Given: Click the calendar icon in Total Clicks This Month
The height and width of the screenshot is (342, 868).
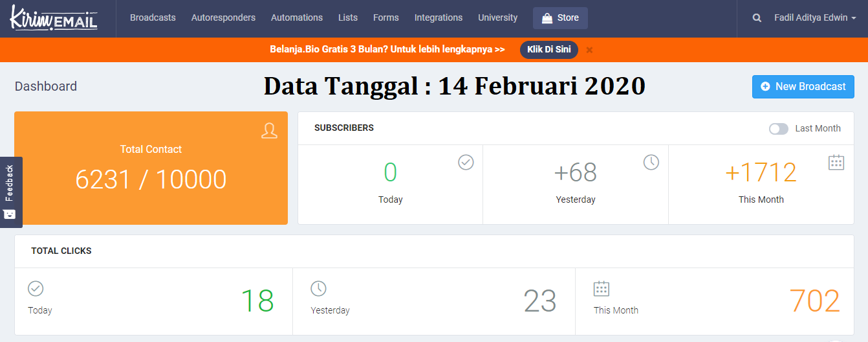Looking at the screenshot, I should click(602, 288).
